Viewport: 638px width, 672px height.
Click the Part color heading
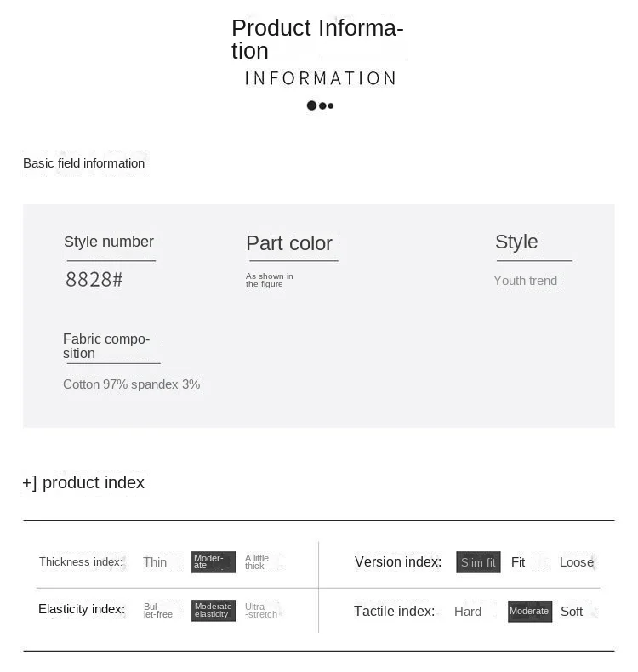[289, 243]
